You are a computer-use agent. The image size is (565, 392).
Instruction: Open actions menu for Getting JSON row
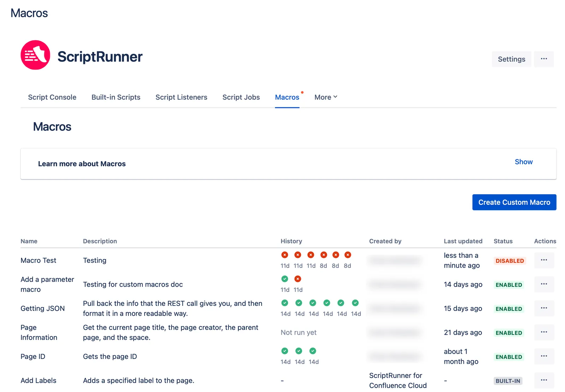[544, 308]
